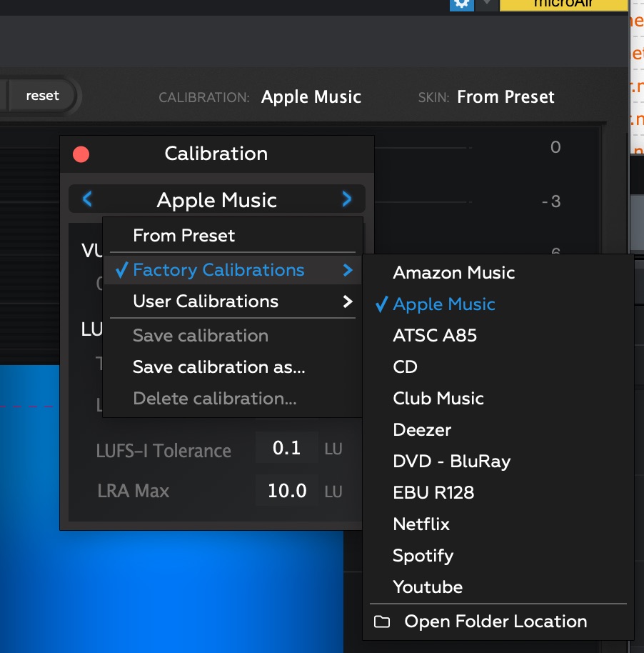This screenshot has width=644, height=653.
Task: Go to previous calibration with left arrow
Action: (x=87, y=199)
